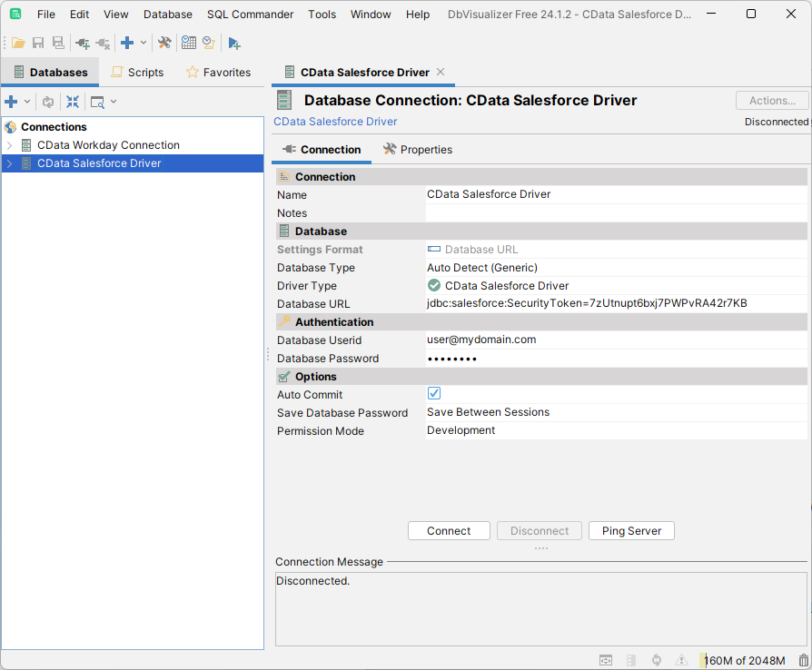Open the Driver Manager icon in the toolbar
The width and height of the screenshot is (812, 670).
pos(189,42)
